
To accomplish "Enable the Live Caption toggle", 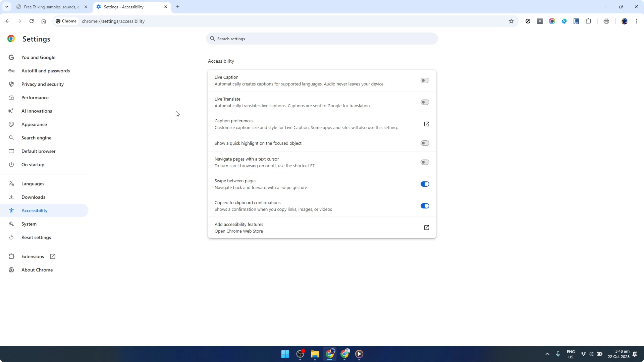I will (425, 80).
